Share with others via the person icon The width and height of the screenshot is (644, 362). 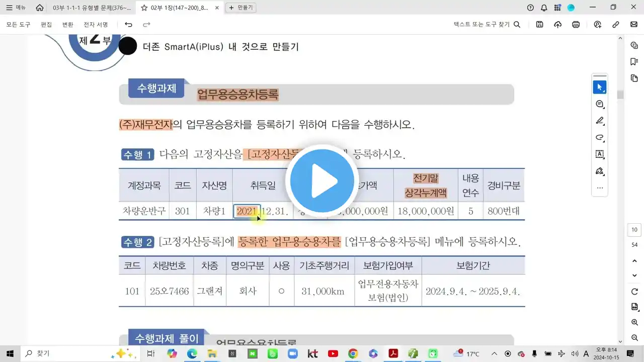pyautogui.click(x=597, y=24)
